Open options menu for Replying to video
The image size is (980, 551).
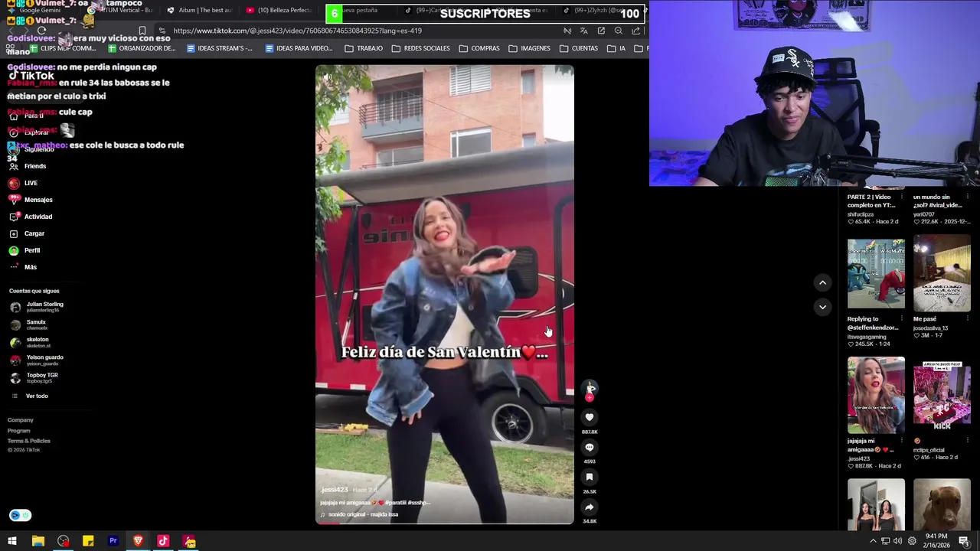point(901,319)
